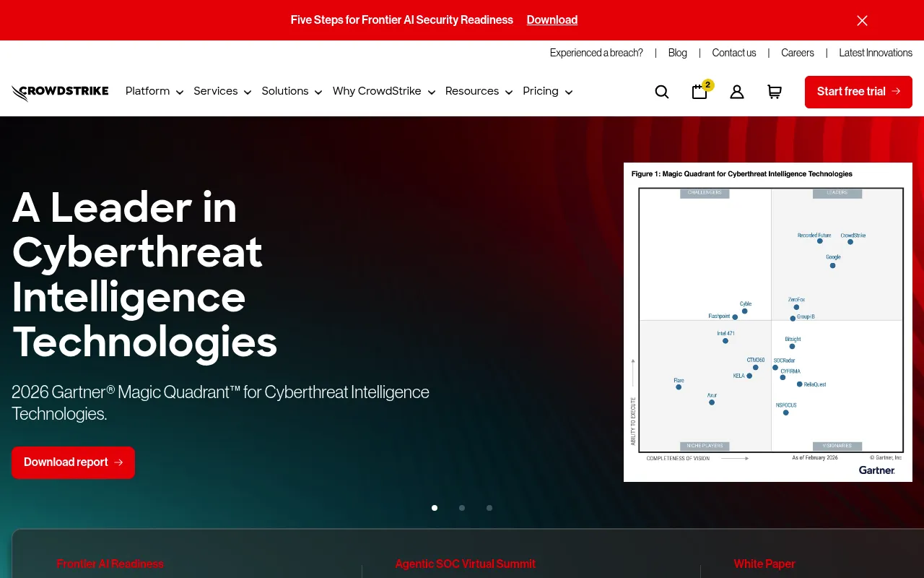The image size is (924, 578).
Task: Open the search icon
Action: click(662, 92)
